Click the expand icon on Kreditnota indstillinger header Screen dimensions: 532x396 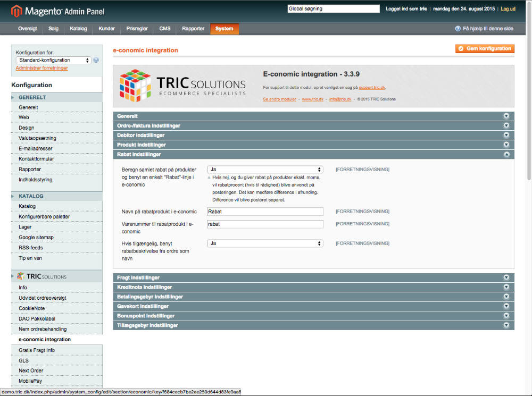pos(506,287)
